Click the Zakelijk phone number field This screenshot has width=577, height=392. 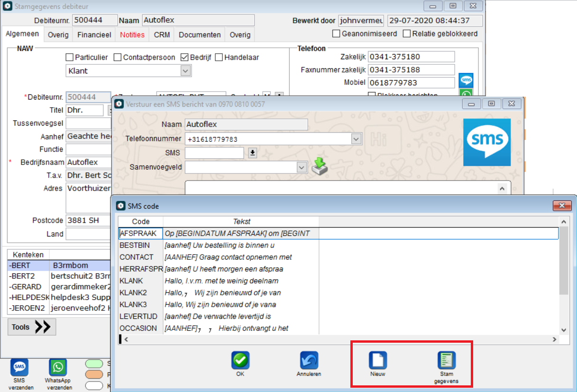coord(411,56)
